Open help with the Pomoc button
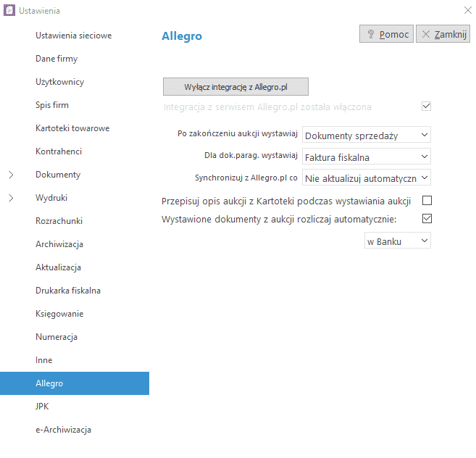 (386, 34)
